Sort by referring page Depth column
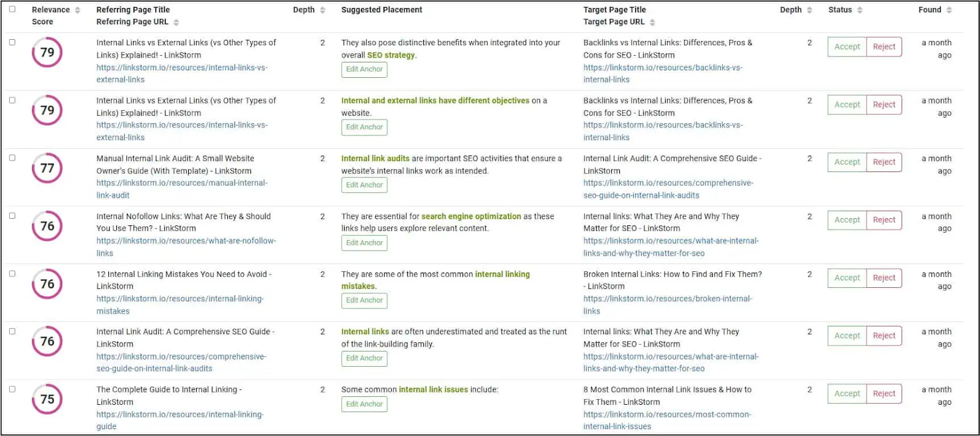This screenshot has height=436, width=980. coord(323,10)
